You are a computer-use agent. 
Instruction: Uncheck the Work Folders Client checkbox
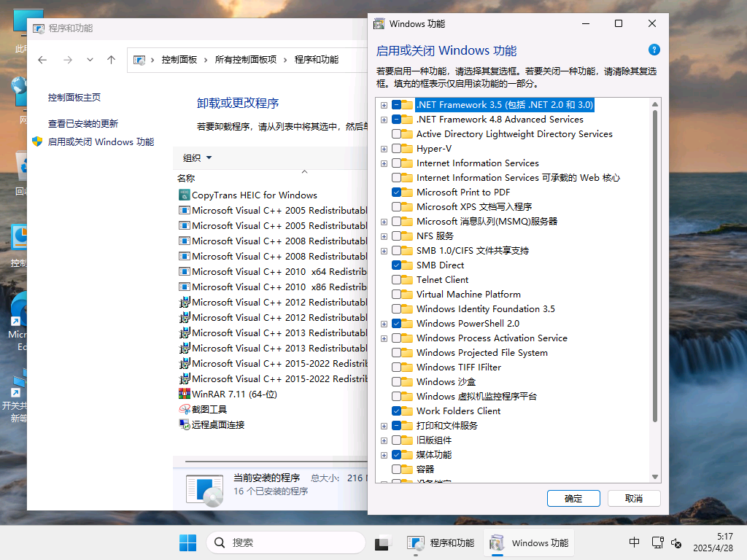click(396, 411)
